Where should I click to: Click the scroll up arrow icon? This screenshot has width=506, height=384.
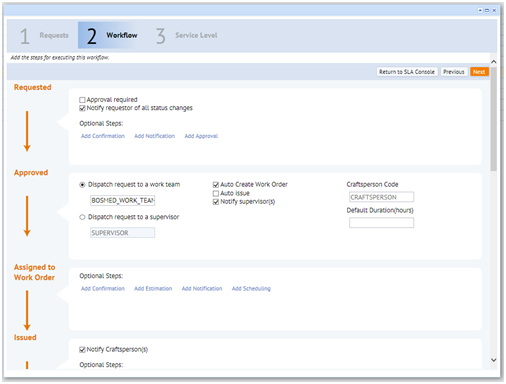(494, 62)
